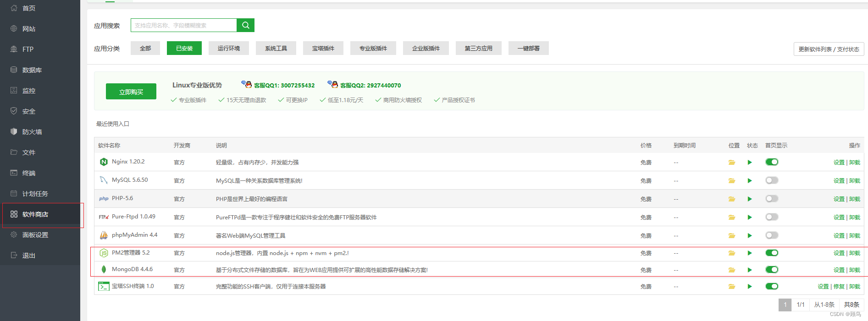Click the Pure-Ftpd FTP icon
The width and height of the screenshot is (868, 321).
(104, 217)
